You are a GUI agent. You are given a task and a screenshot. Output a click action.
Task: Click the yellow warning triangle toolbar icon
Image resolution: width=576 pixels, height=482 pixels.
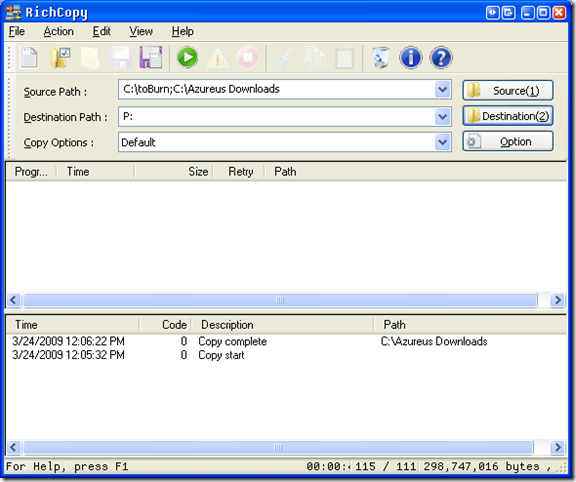[218, 58]
